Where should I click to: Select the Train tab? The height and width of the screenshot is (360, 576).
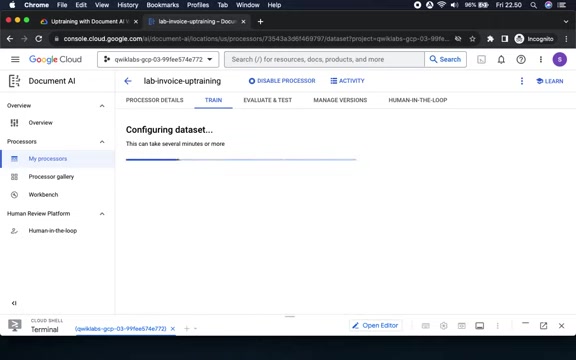(x=213, y=100)
